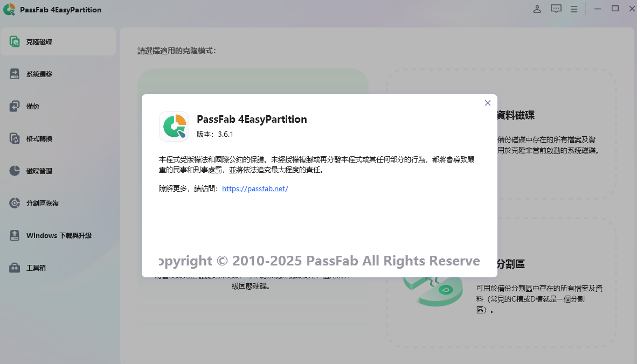Open the 工具箱 toolbox icon

coord(15,268)
